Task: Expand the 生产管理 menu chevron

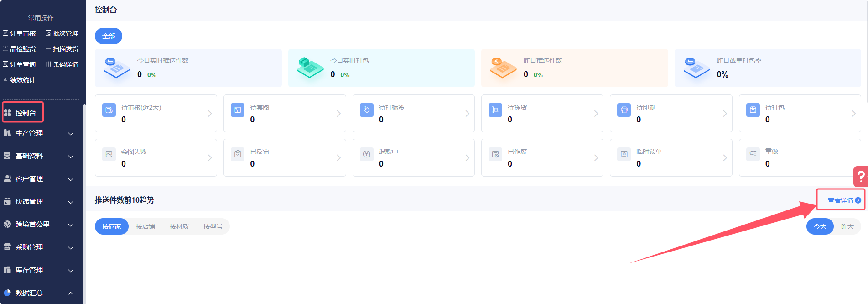Action: (71, 134)
